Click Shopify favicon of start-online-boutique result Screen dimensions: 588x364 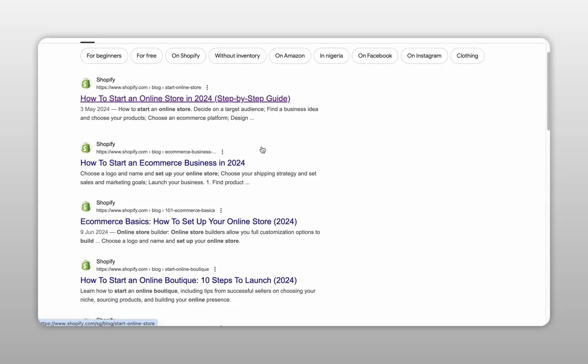pyautogui.click(x=86, y=265)
